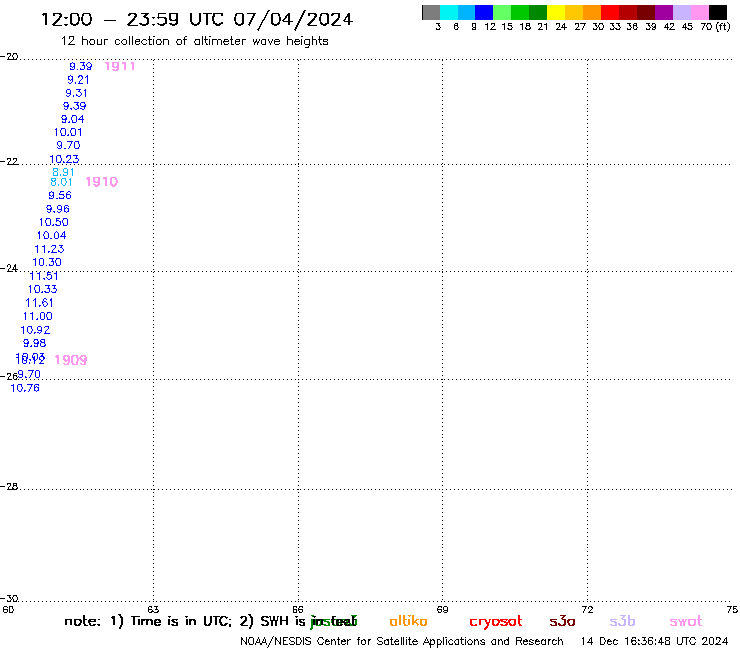This screenshot has height=650, width=740.
Task: Select the wave height value 9.21
Action: pyautogui.click(x=78, y=80)
